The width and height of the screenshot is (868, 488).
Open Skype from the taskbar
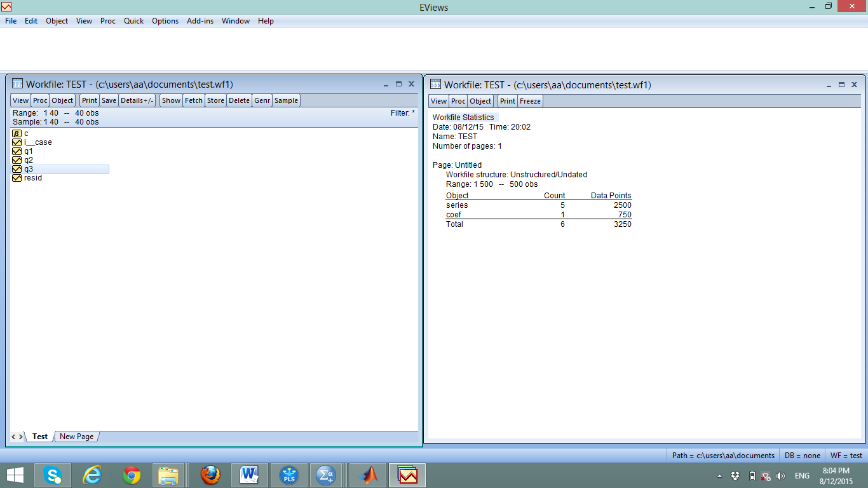(x=53, y=475)
